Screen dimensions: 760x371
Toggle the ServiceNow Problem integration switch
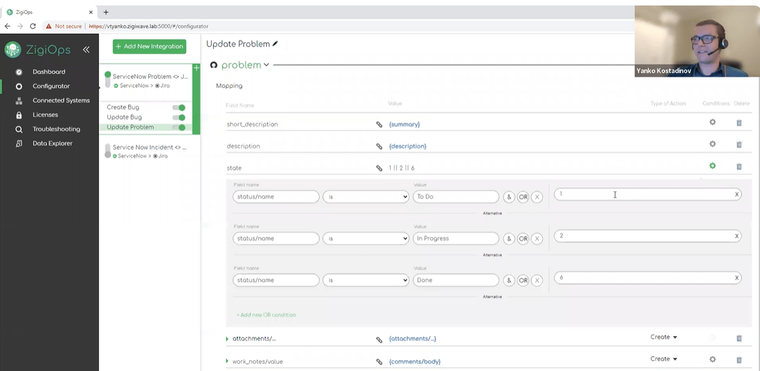pyautogui.click(x=108, y=80)
